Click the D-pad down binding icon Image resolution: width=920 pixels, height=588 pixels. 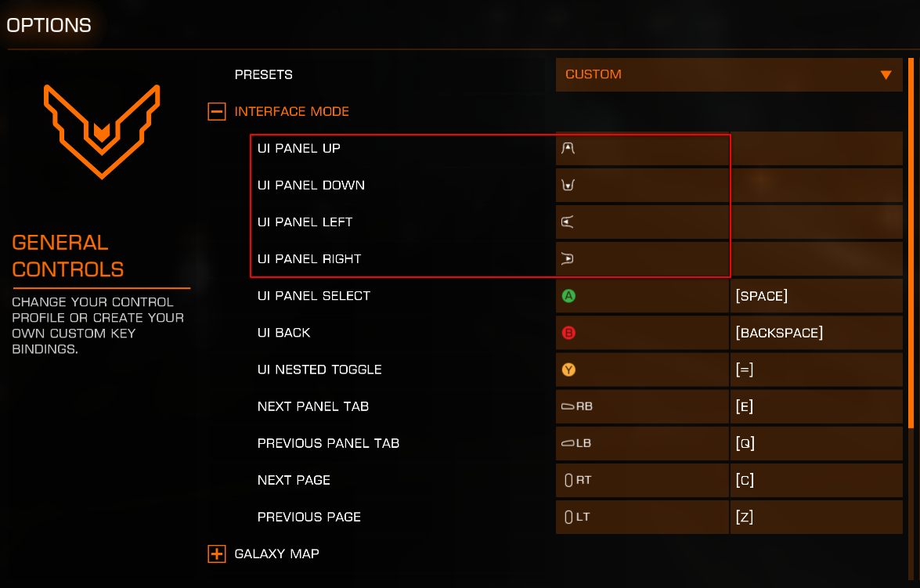[568, 185]
